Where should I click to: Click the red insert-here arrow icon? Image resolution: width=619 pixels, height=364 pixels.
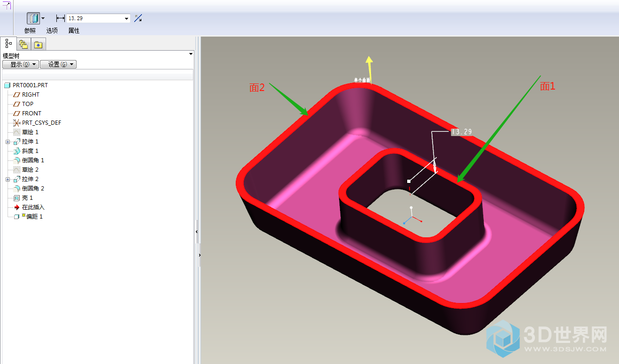17,207
